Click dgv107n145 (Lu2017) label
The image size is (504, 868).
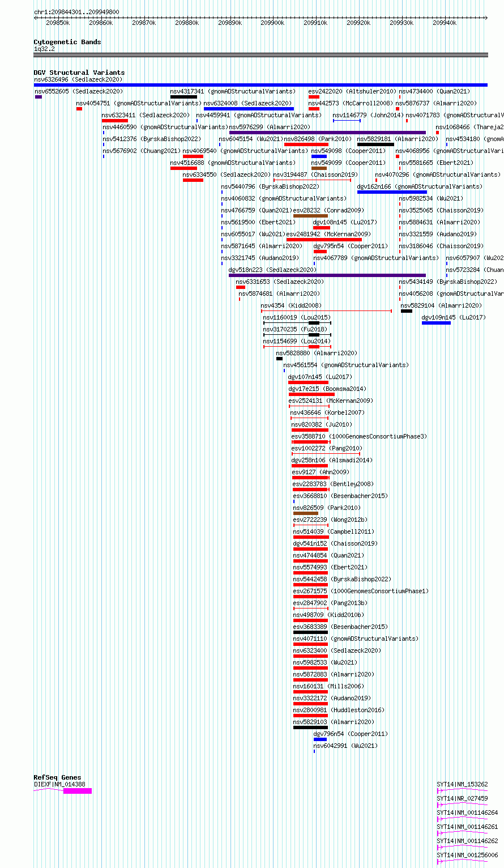(x=320, y=377)
